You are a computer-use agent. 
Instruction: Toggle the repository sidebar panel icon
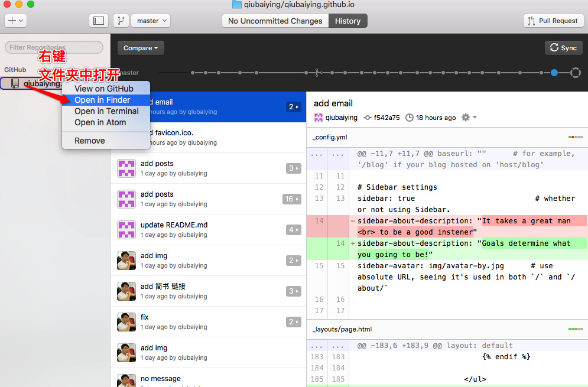pos(99,21)
